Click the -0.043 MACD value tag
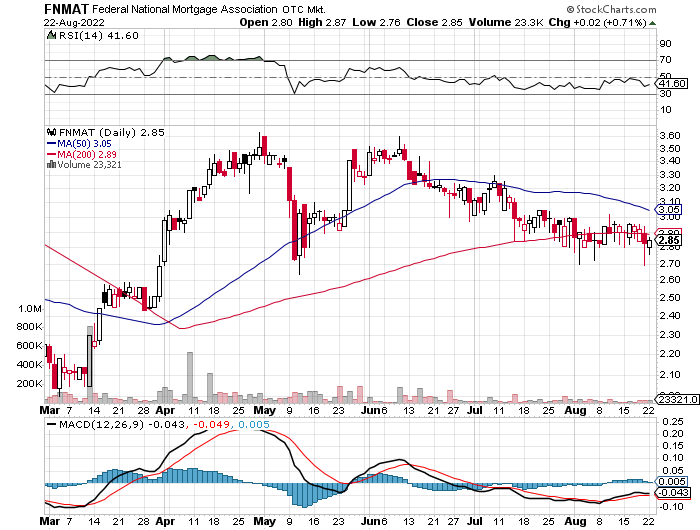 click(671, 492)
